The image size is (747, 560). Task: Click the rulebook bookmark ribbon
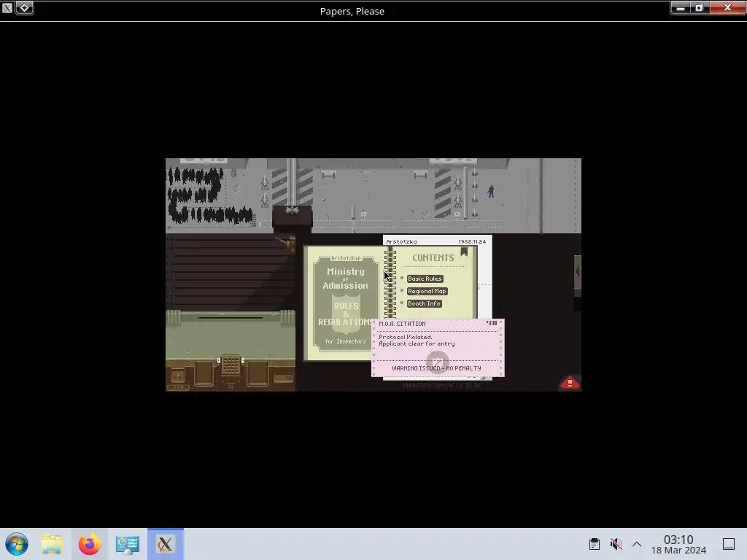point(464,252)
